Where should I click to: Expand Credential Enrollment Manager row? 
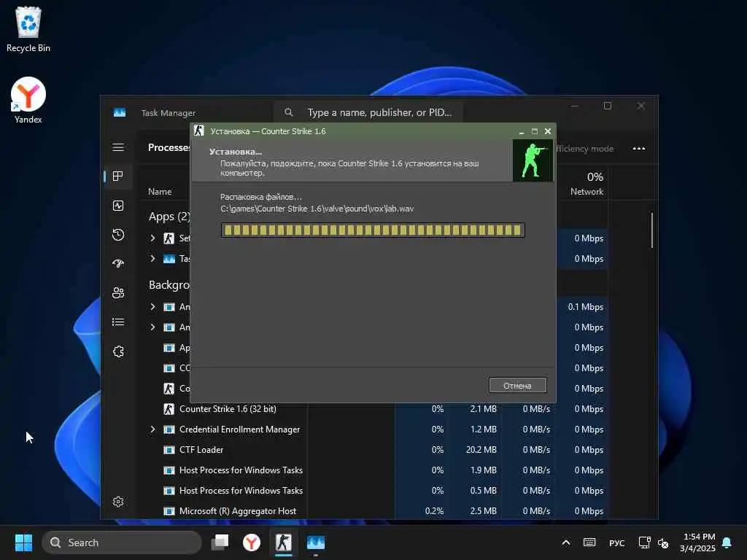pyautogui.click(x=152, y=429)
